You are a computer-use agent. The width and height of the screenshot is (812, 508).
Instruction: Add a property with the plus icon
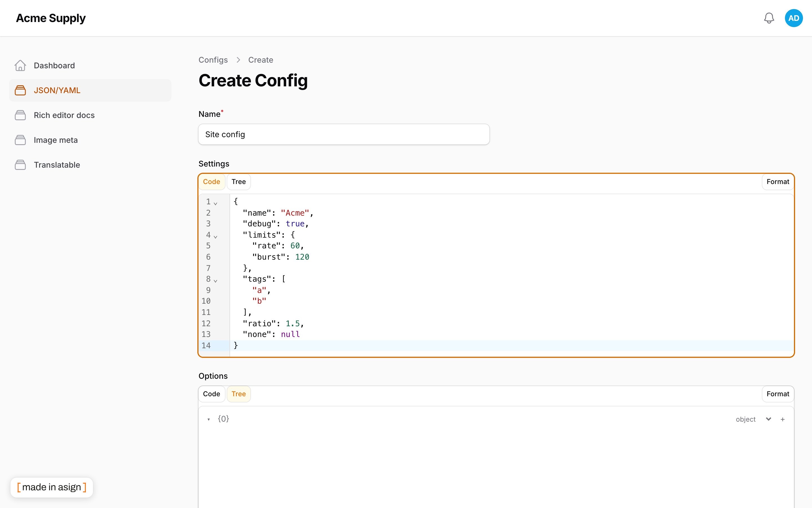coord(782,419)
